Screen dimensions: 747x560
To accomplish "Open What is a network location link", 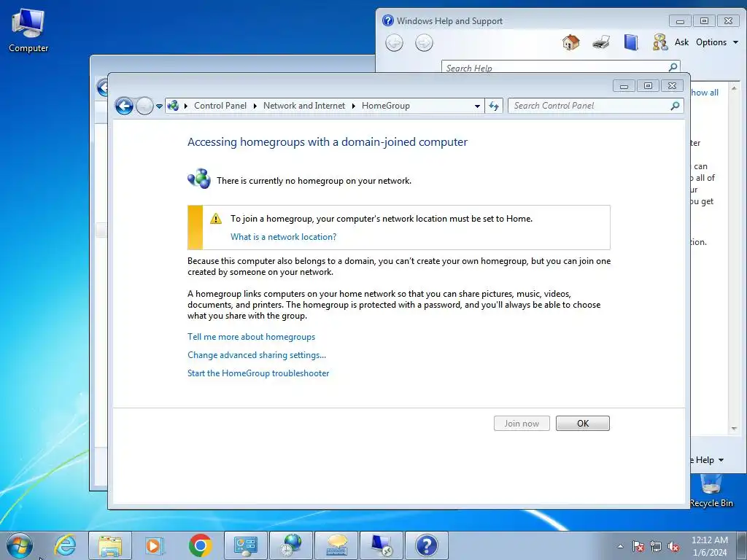I will pyautogui.click(x=284, y=237).
